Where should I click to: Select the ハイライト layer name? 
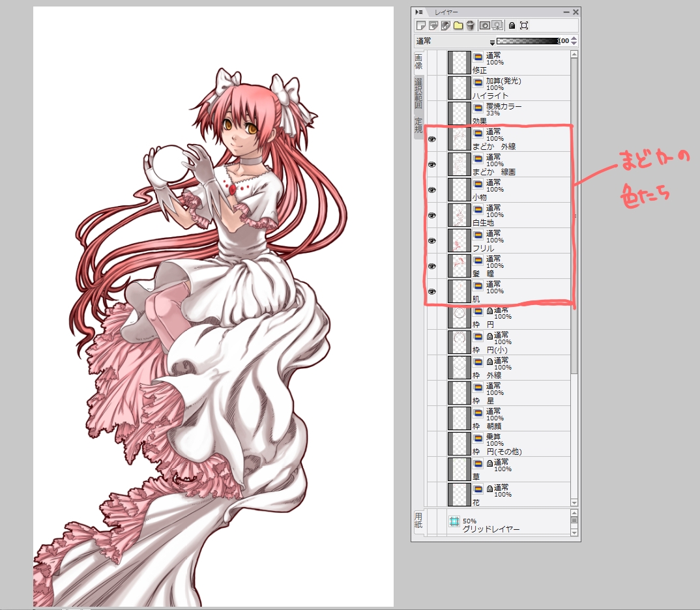490,96
